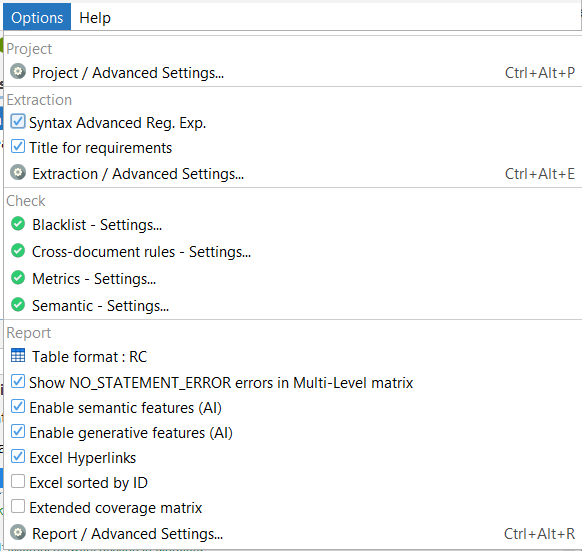This screenshot has width=582, height=551.
Task: Uncheck Syntax Advanced Reg. Exp. checkbox
Action: [x=18, y=121]
